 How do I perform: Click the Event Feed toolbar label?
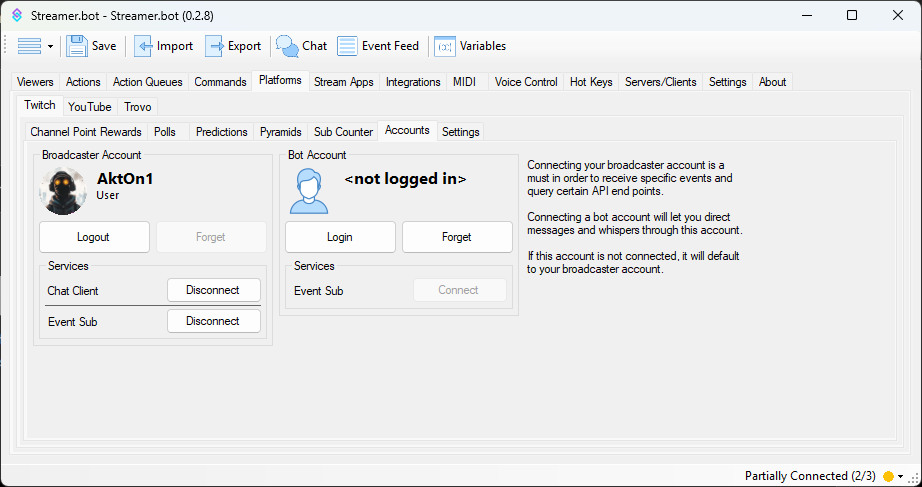click(390, 46)
